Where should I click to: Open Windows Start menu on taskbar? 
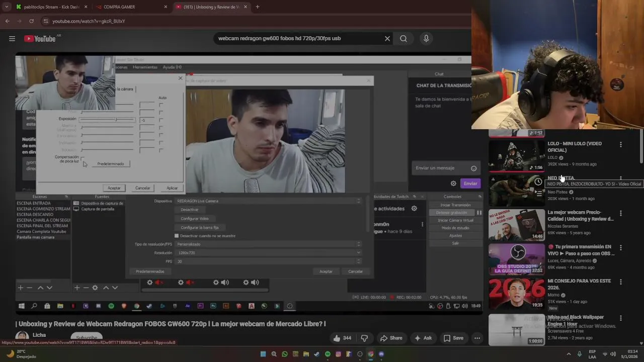pos(263,354)
